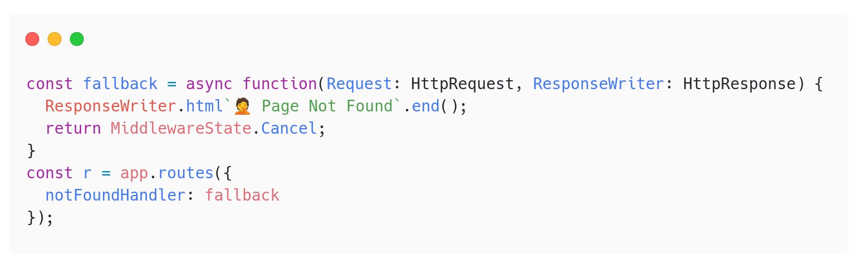
Task: Click the 'html' method call
Action: tap(204, 106)
